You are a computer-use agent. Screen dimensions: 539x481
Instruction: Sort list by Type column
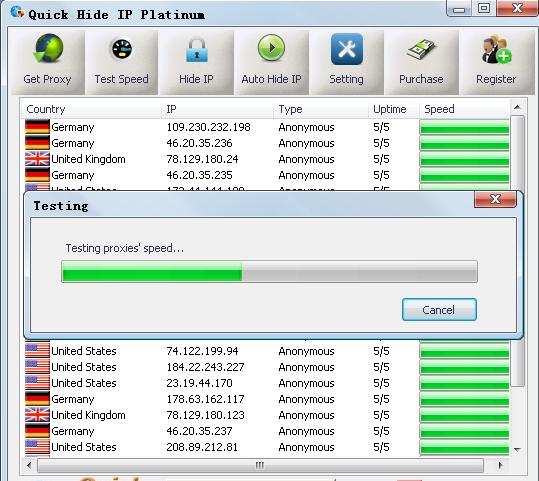coord(321,109)
